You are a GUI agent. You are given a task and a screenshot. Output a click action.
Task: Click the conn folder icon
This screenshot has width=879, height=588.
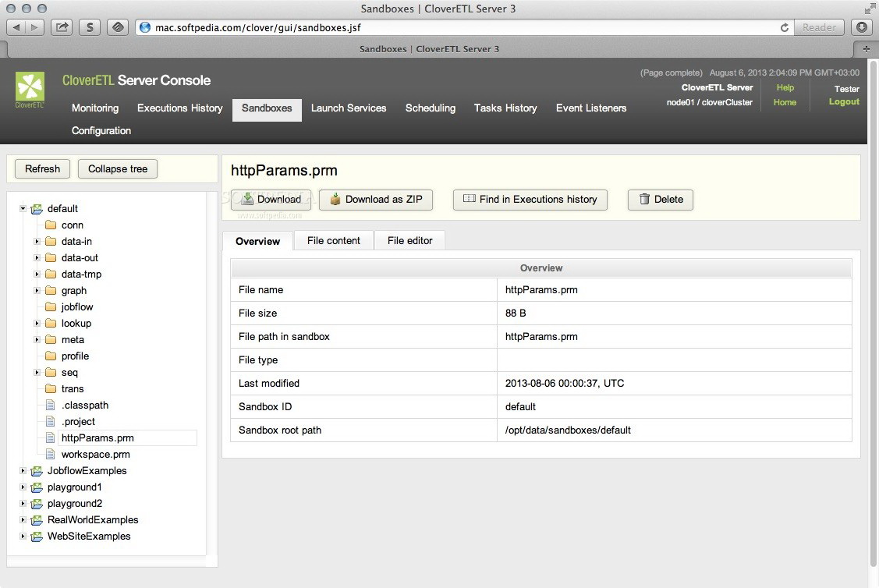51,225
